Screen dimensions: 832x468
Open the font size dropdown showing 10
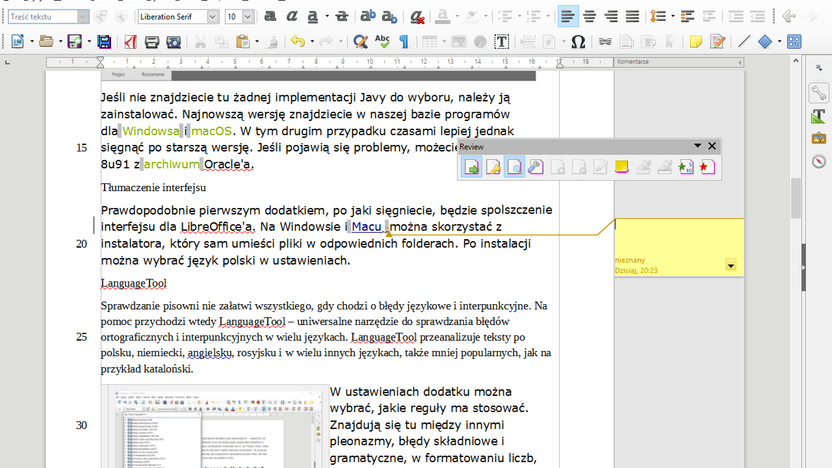247,16
